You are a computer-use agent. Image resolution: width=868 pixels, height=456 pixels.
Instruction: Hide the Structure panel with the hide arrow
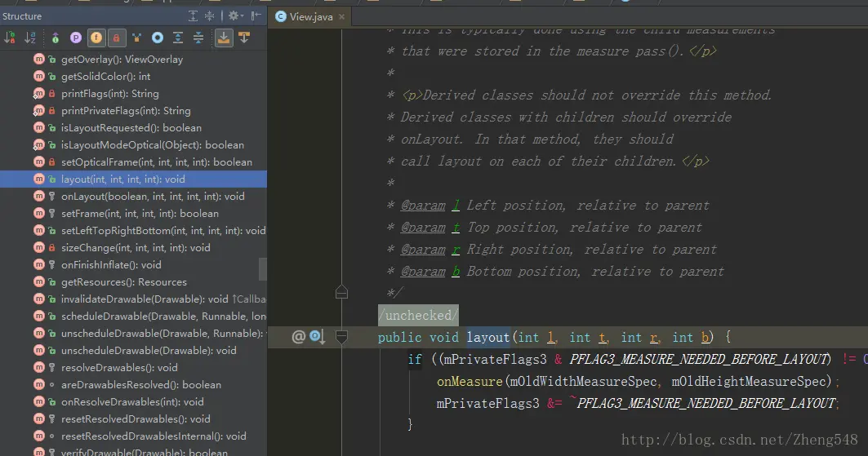tap(256, 16)
